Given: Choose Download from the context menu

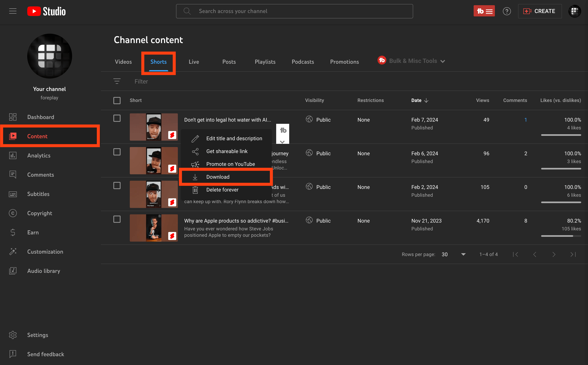Looking at the screenshot, I should [x=218, y=177].
